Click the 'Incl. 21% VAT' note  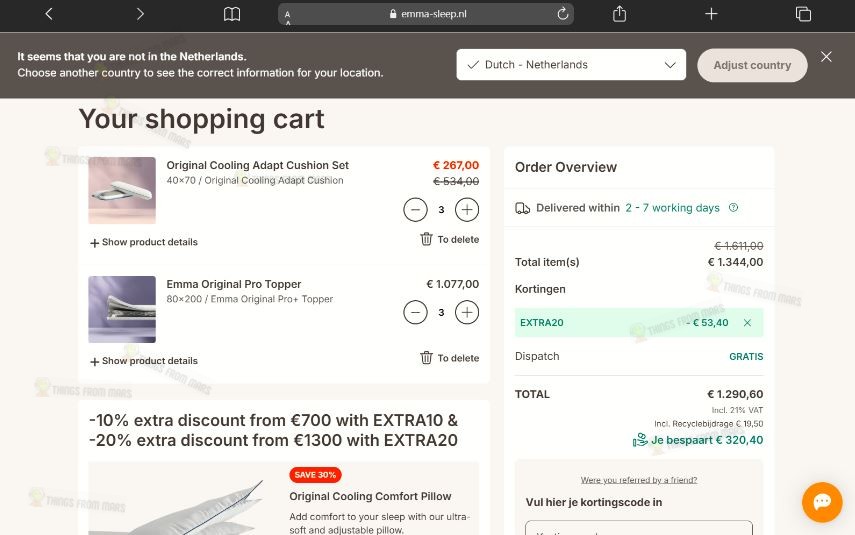tap(737, 410)
